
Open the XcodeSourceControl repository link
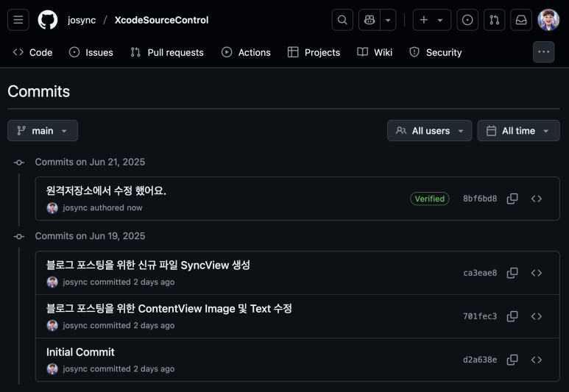coord(161,20)
